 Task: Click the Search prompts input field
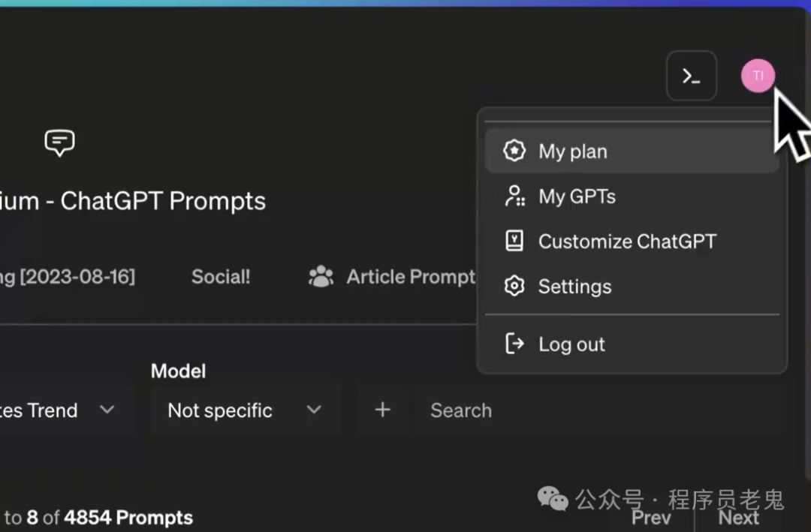[x=598, y=410]
